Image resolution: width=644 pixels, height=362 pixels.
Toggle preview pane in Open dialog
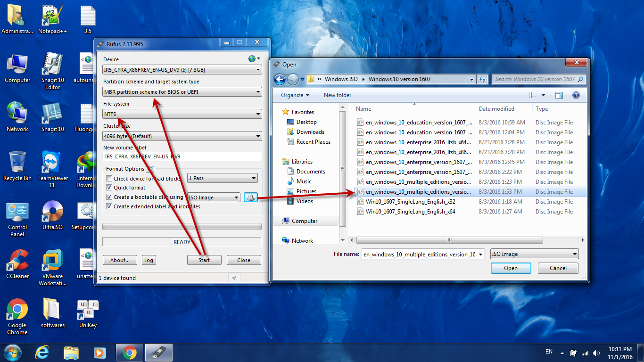(559, 95)
